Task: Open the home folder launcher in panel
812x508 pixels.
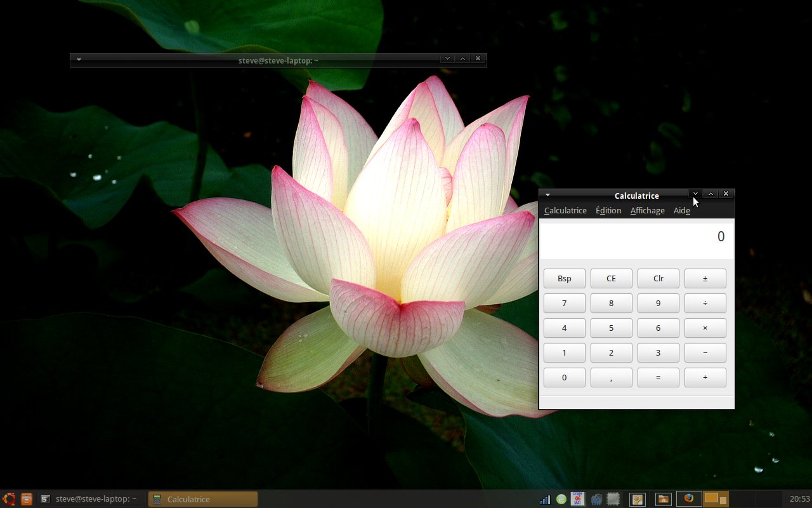Action: (x=663, y=499)
